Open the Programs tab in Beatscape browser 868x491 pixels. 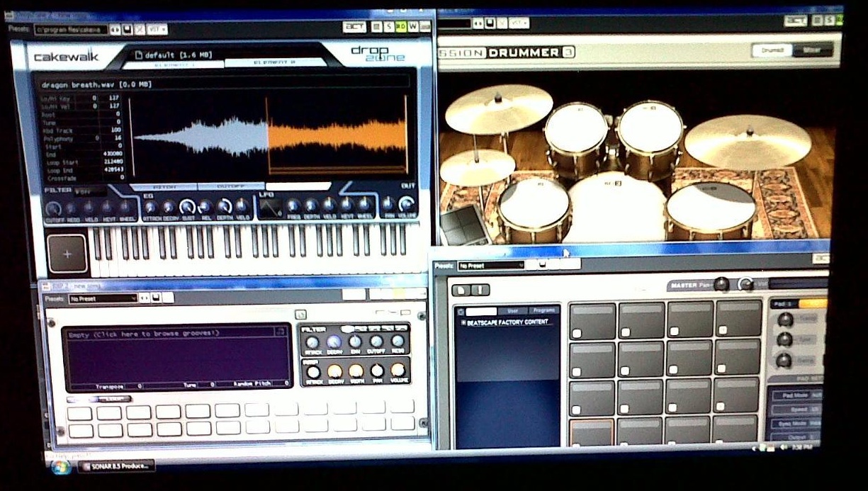(544, 310)
